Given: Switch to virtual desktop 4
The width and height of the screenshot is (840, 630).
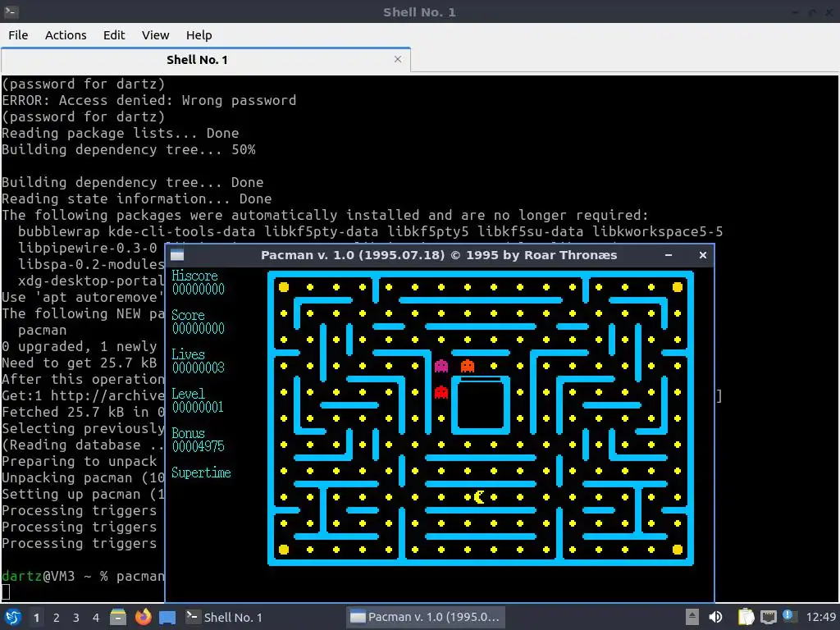Looking at the screenshot, I should click(96, 618).
